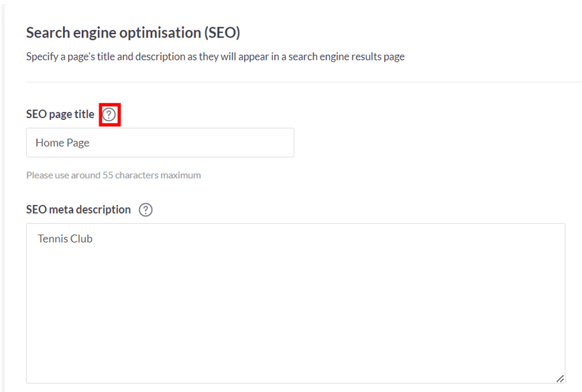Click the '(SEO)' abbreviation in the heading
582x392 pixels.
(222, 33)
